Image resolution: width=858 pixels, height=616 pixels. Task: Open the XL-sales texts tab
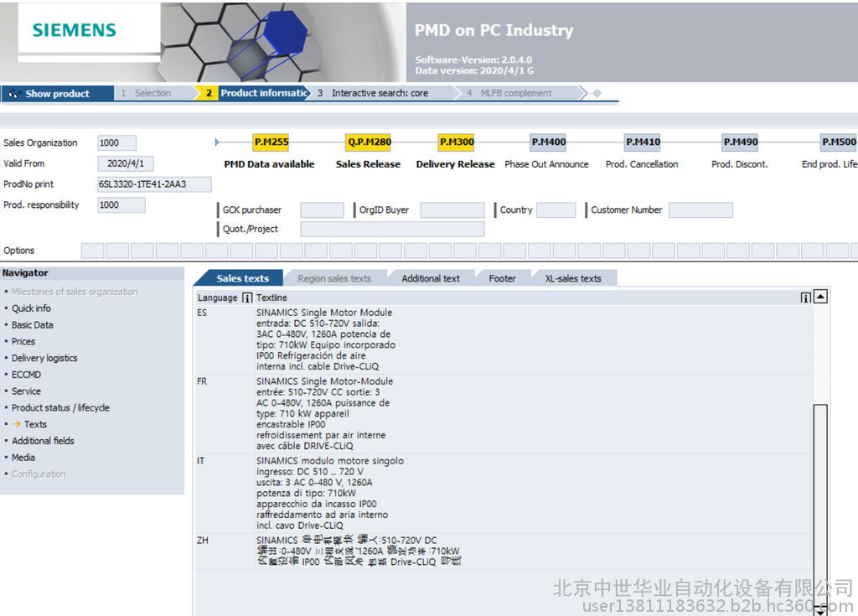[x=573, y=278]
